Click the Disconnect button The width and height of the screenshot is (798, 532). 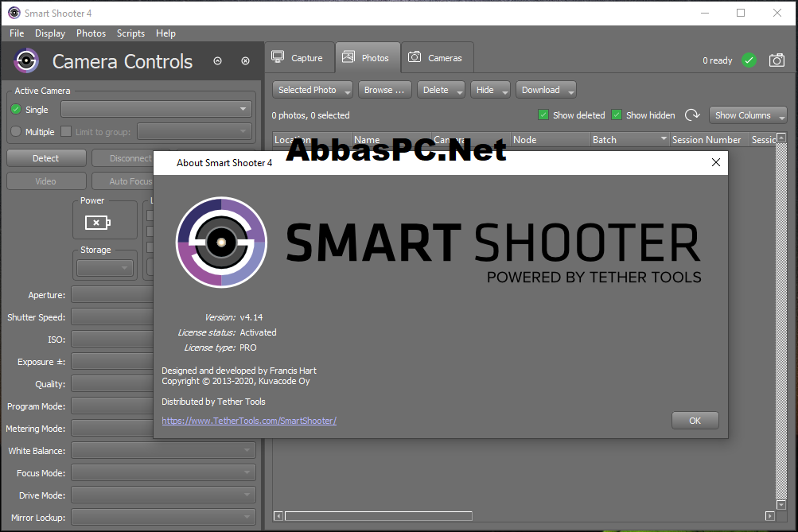tap(123, 158)
